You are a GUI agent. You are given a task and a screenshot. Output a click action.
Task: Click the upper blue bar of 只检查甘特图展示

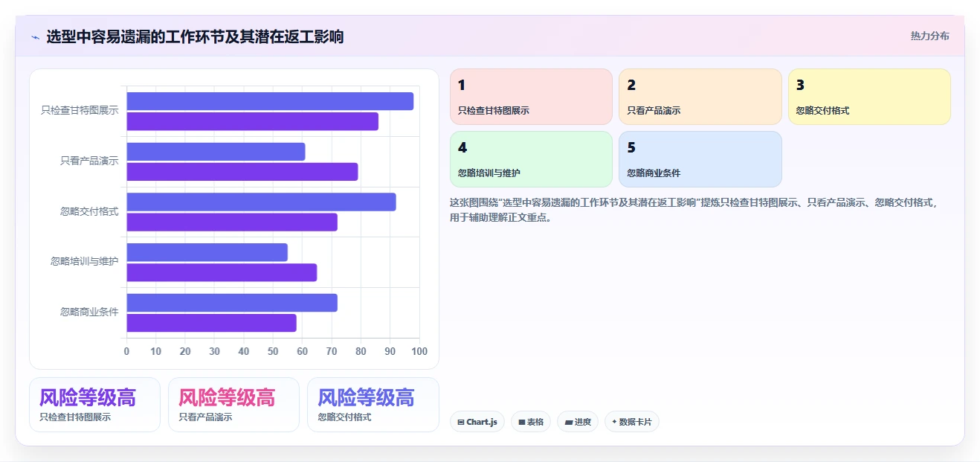(270, 101)
